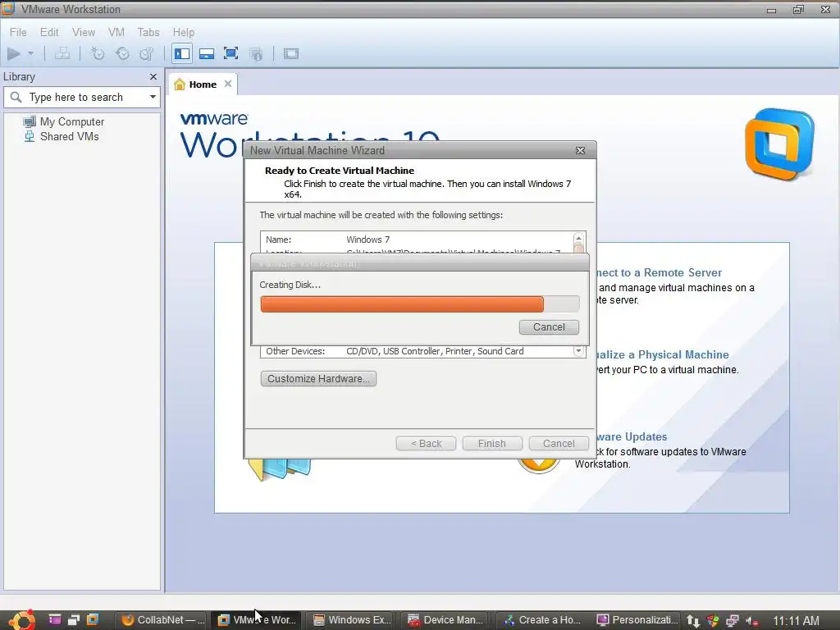Viewport: 840px width, 630px height.
Task: Switch to Create a Homegroup taskbar window
Action: pyautogui.click(x=542, y=620)
